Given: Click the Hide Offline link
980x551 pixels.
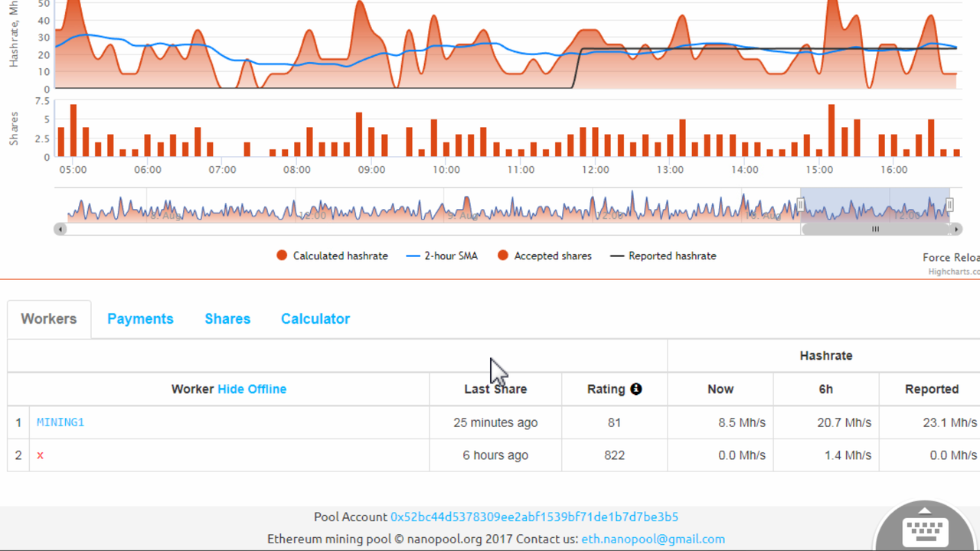Looking at the screenshot, I should (x=252, y=389).
